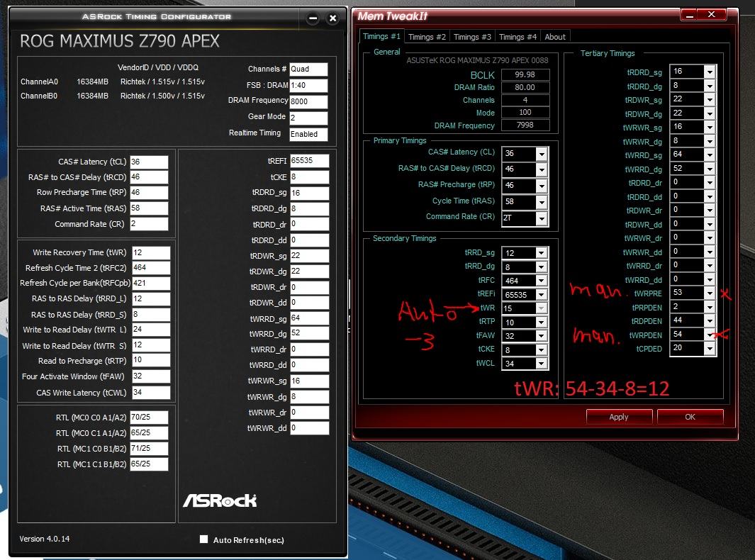This screenshot has height=560, width=755.
Task: Click the Mem TweakIt title text
Action: click(x=393, y=16)
